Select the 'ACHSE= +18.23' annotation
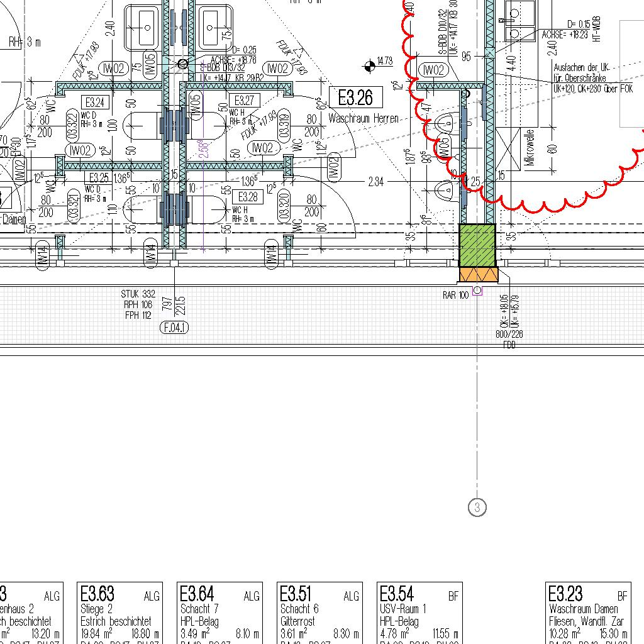This screenshot has height=644, width=644. (565, 35)
